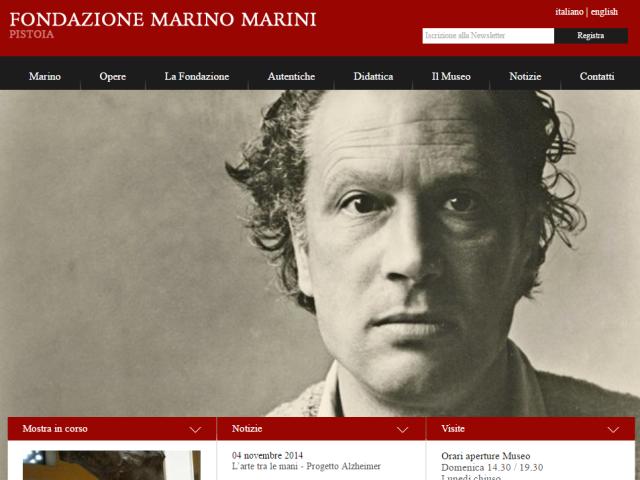Navigate to Il Museo page
This screenshot has height=480, width=640.
[x=451, y=76]
